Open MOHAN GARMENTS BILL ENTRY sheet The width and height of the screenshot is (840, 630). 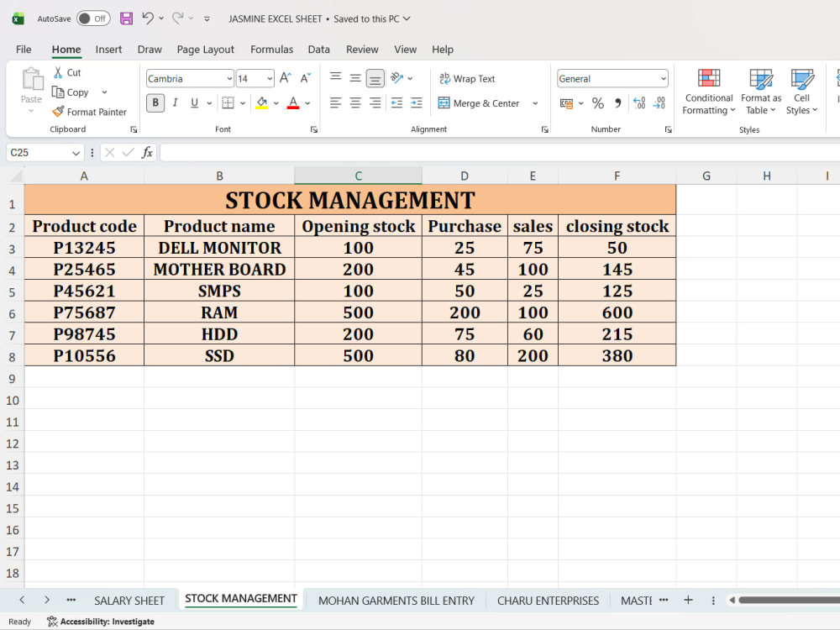click(396, 601)
